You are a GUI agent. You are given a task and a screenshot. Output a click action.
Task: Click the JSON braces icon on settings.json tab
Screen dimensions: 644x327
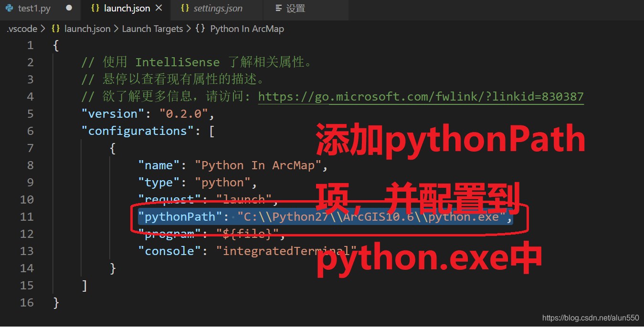(185, 8)
